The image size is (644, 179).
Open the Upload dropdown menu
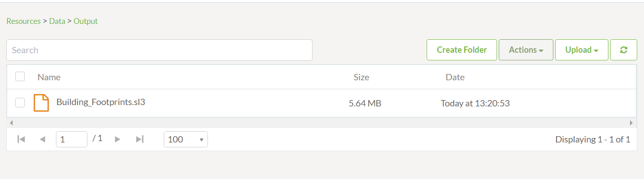coord(582,50)
